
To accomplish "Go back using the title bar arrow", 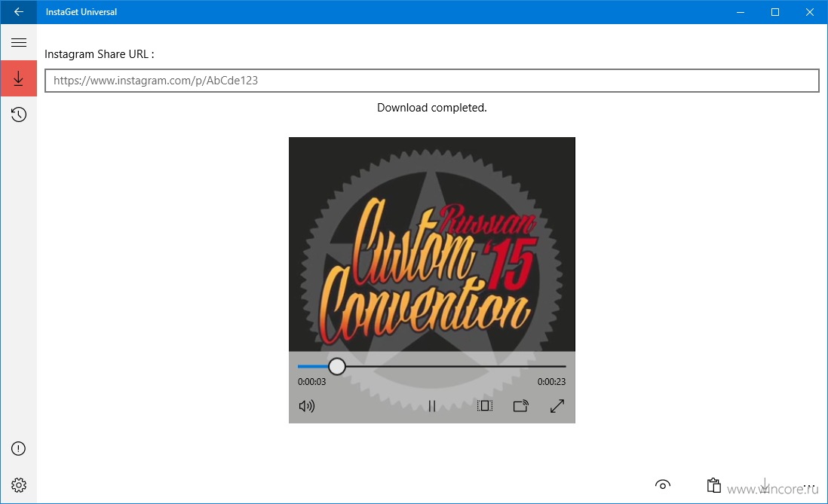I will click(x=19, y=11).
